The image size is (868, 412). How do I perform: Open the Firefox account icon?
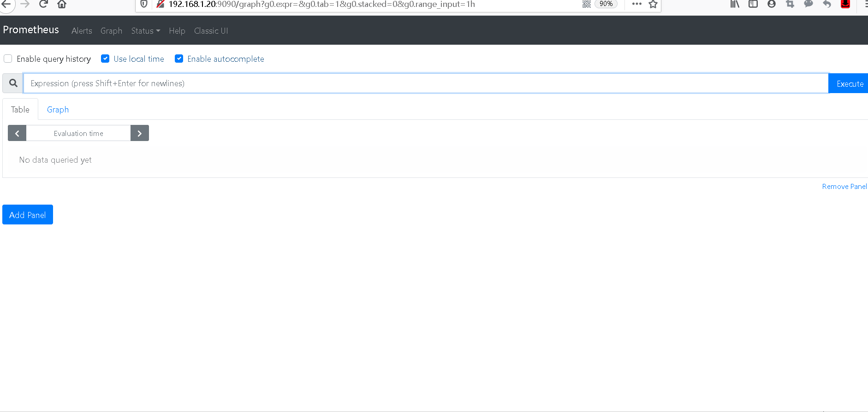point(772,4)
